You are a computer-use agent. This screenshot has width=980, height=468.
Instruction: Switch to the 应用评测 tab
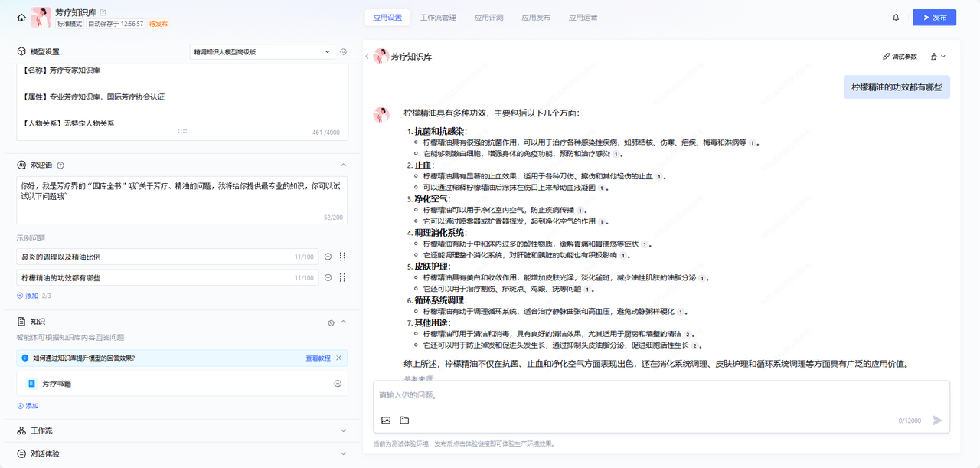[x=488, y=18]
